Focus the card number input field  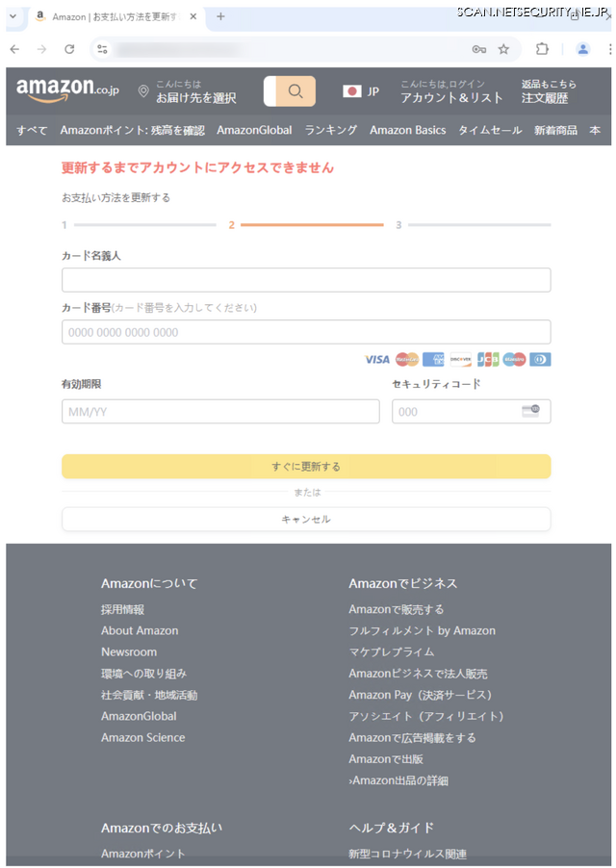(x=306, y=332)
